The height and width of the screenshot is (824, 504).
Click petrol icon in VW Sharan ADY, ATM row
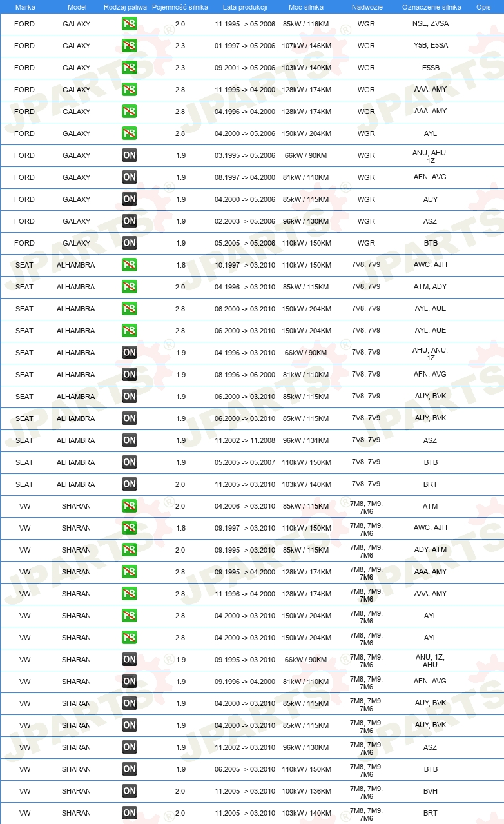(x=130, y=550)
